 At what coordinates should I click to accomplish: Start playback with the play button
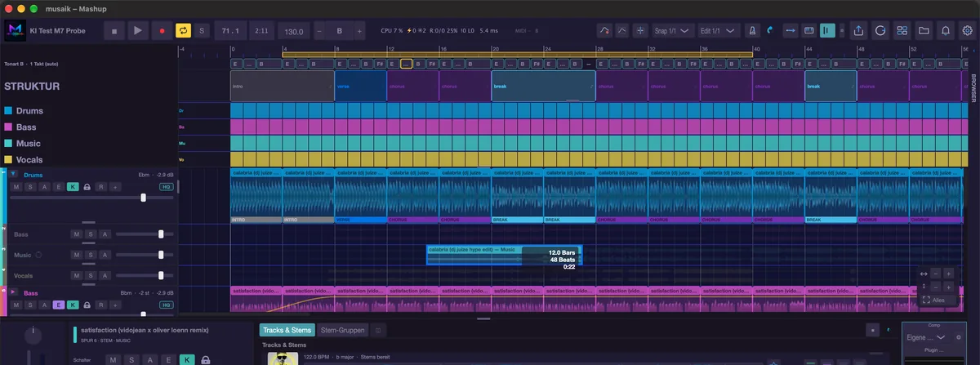[x=137, y=31]
